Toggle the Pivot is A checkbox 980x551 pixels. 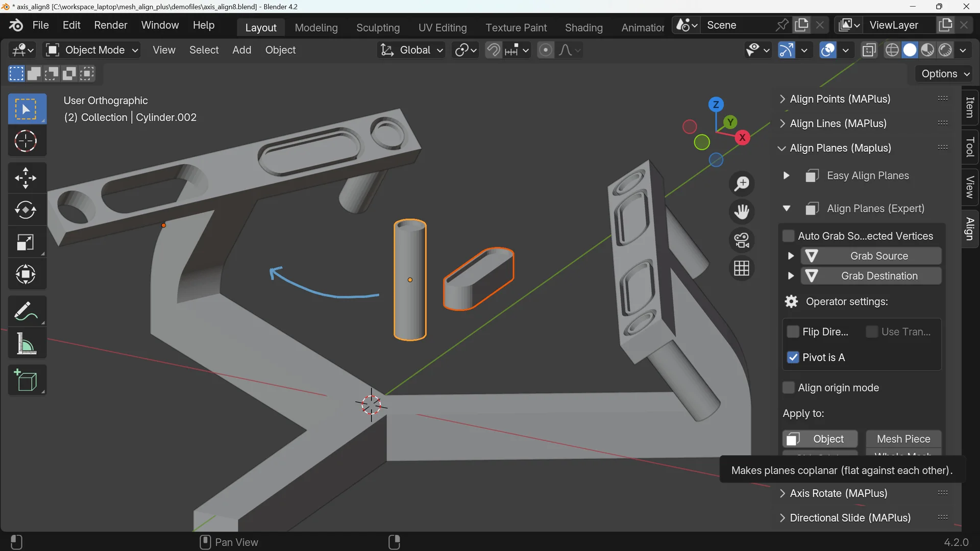pyautogui.click(x=793, y=357)
